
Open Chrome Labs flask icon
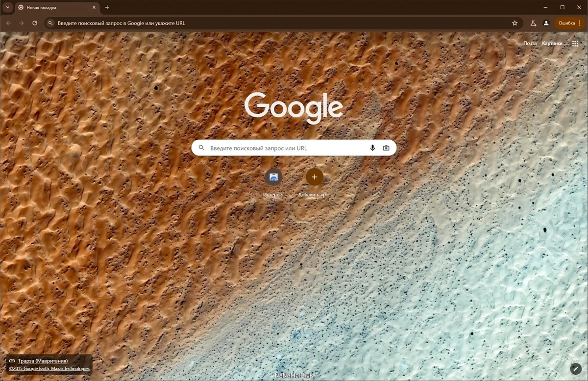tap(533, 23)
